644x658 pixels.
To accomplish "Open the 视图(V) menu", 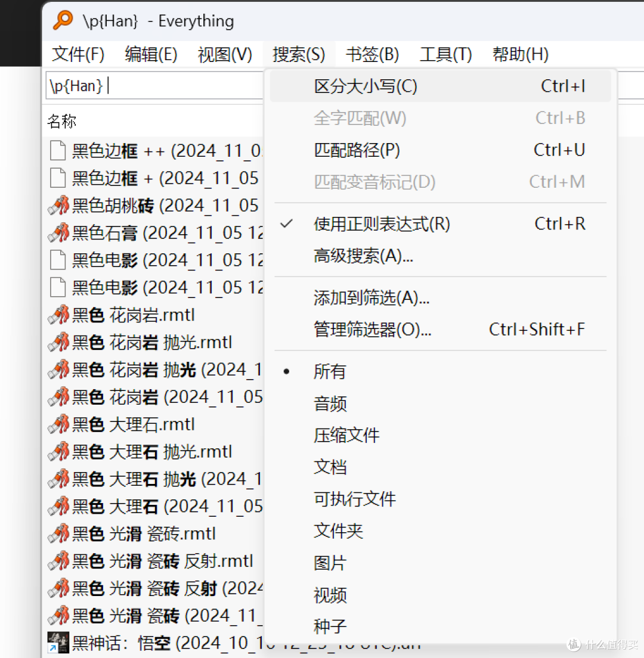I will pyautogui.click(x=225, y=54).
